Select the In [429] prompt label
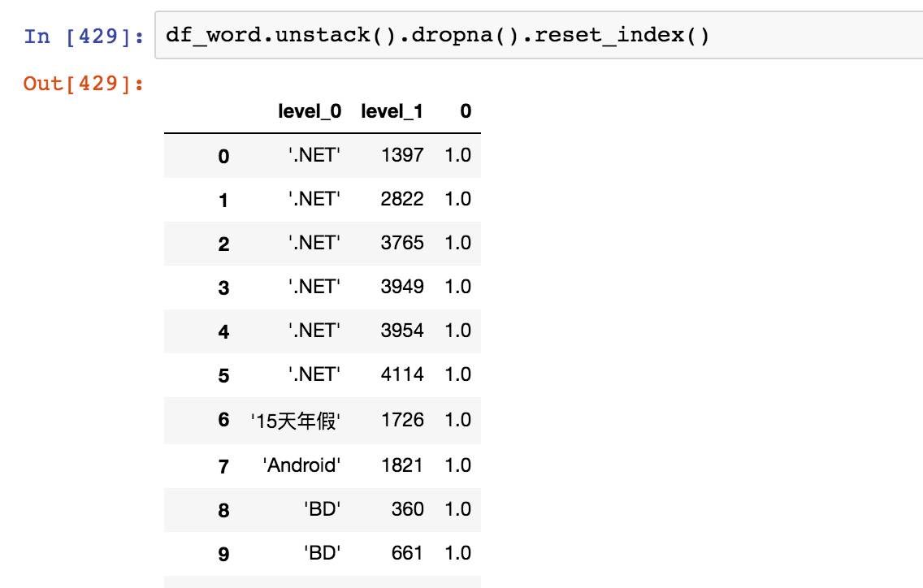This screenshot has width=923, height=588. pyautogui.click(x=84, y=37)
